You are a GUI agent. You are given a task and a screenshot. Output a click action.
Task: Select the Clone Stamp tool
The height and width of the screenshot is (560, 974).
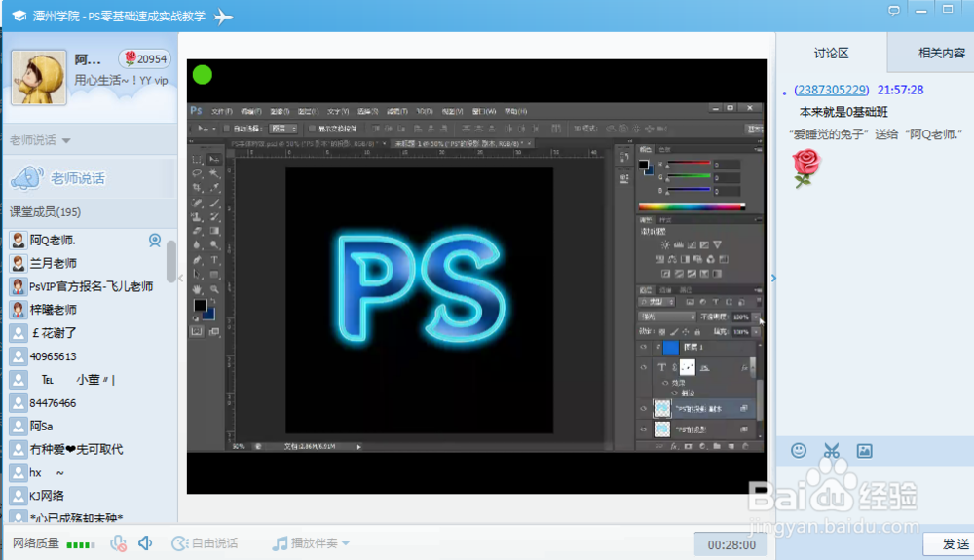[197, 216]
